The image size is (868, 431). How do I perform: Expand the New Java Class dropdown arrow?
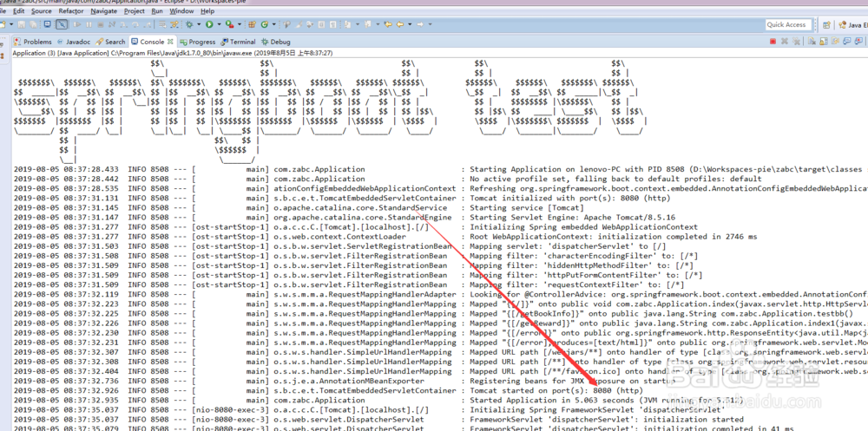pos(274,24)
